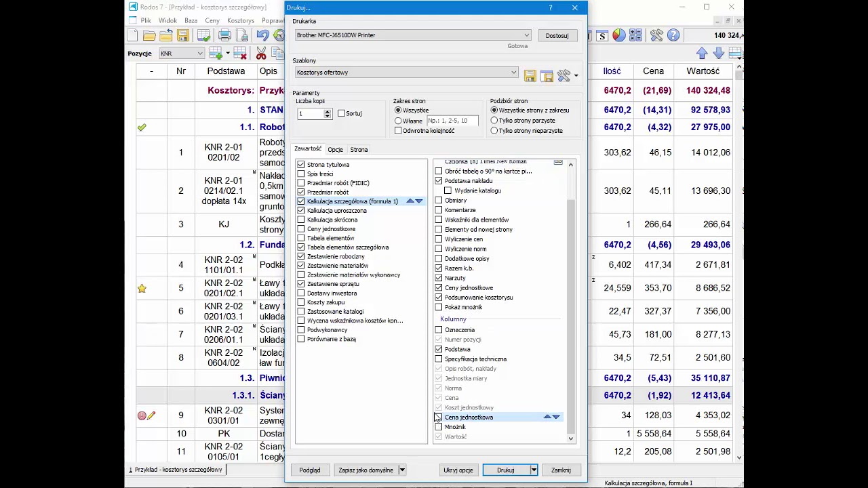Click the undo arrow icon in Rodos toolbar
The image size is (868, 488).
[262, 35]
